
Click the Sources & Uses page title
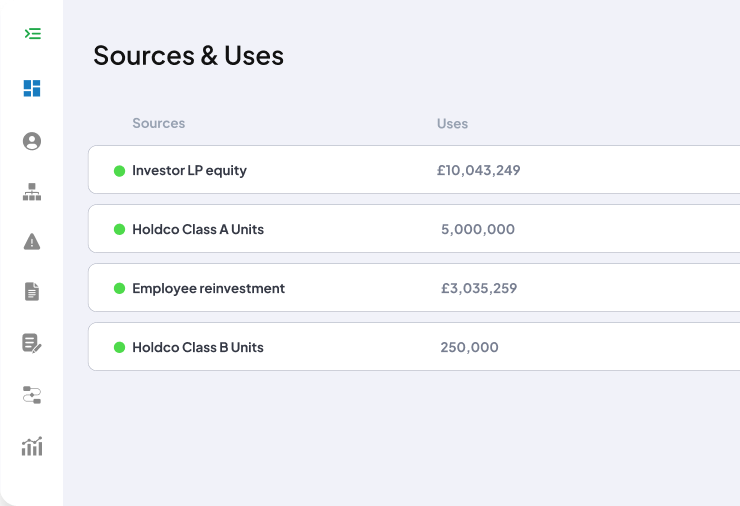pos(188,56)
